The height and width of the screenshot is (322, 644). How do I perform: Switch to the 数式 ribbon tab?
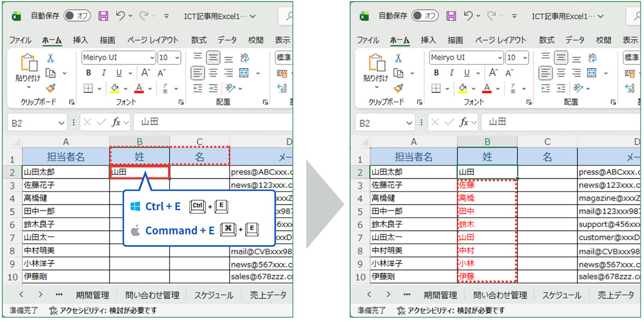tap(198, 40)
